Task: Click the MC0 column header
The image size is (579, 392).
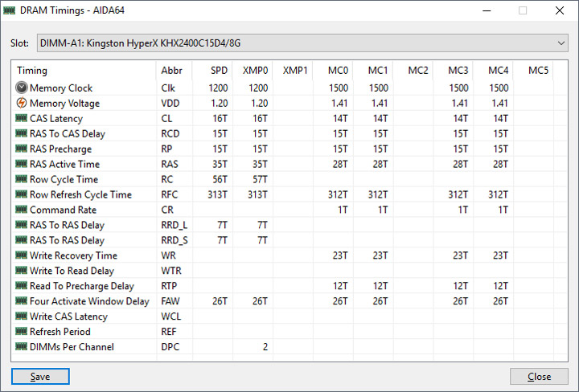Action: [x=338, y=71]
